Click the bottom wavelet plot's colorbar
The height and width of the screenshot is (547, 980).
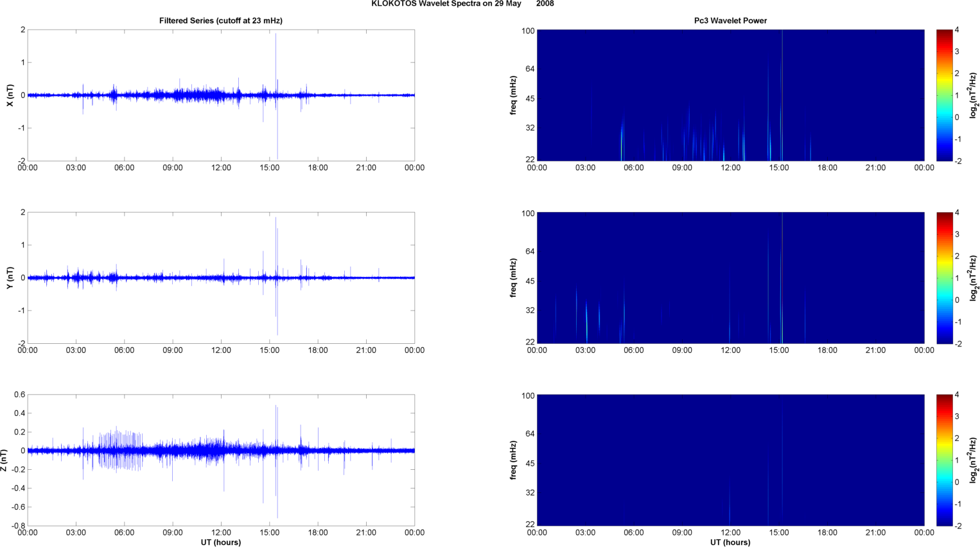click(944, 460)
